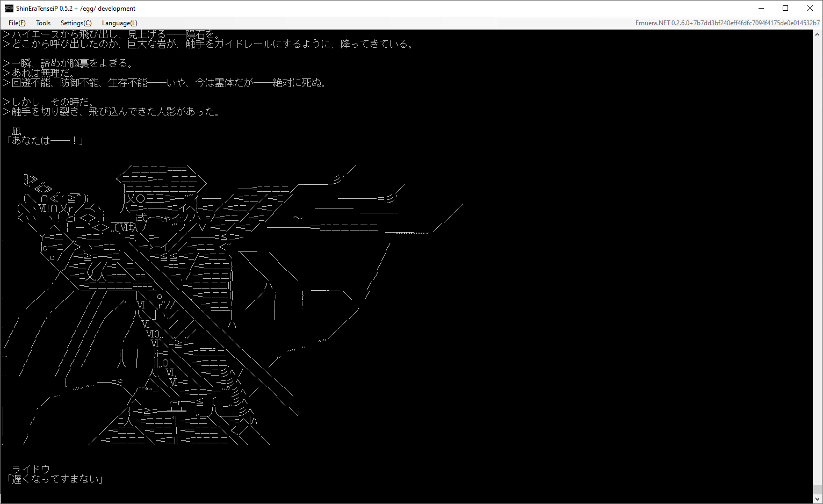
Task: Click the line starting >しかし、その時だ。
Action: [48, 102]
